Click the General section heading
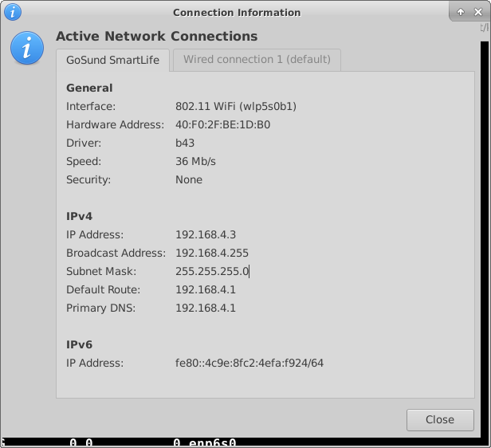The width and height of the screenshot is (491, 448). pyautogui.click(x=89, y=88)
